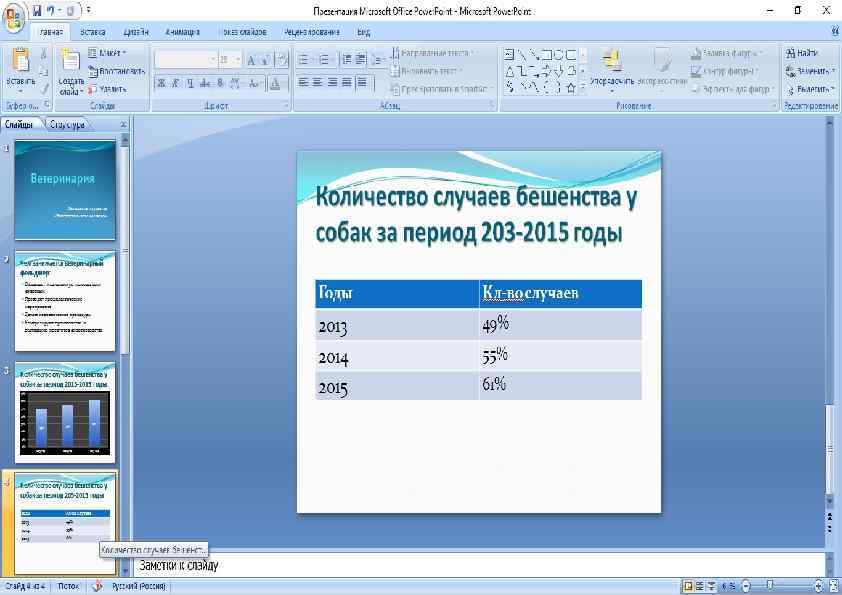Apply bold formatting (Ж)
The height and width of the screenshot is (595, 842).
(161, 83)
